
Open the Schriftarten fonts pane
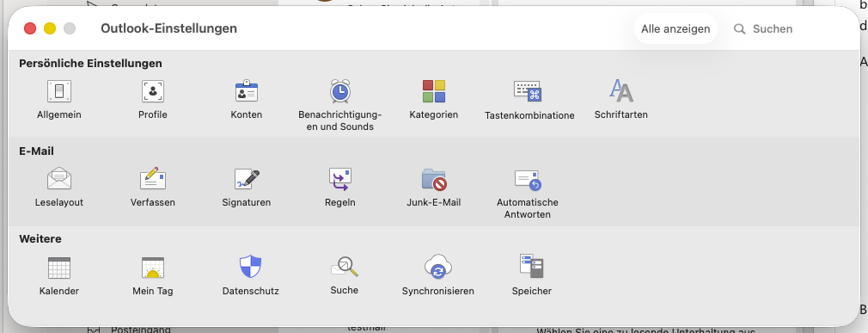[x=621, y=91]
